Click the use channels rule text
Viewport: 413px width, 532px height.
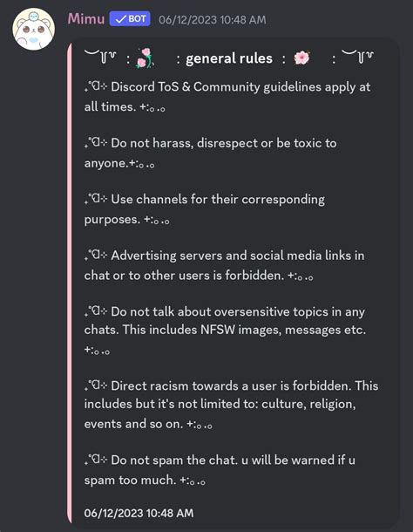tap(205, 209)
